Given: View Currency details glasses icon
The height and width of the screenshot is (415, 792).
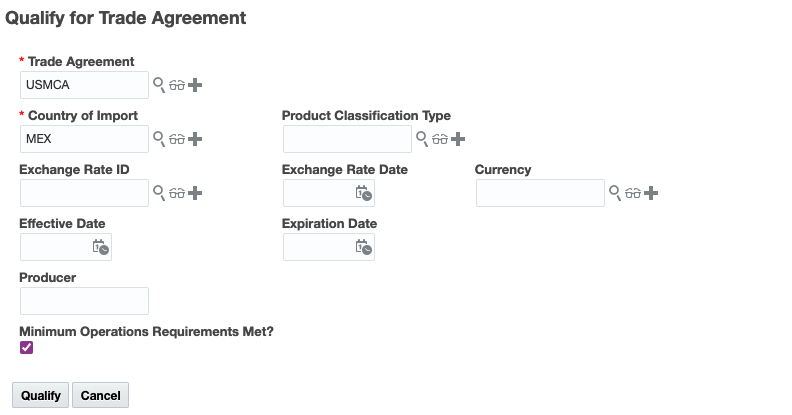Looking at the screenshot, I should point(633,193).
